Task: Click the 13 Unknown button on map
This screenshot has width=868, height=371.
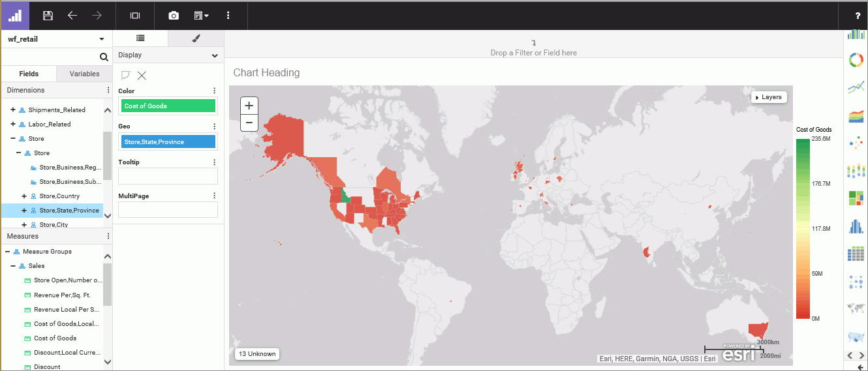Action: click(x=257, y=354)
